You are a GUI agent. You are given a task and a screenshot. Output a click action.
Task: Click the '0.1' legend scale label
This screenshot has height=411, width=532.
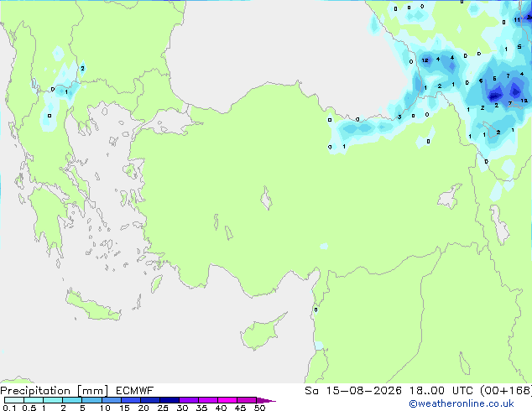click(9, 408)
